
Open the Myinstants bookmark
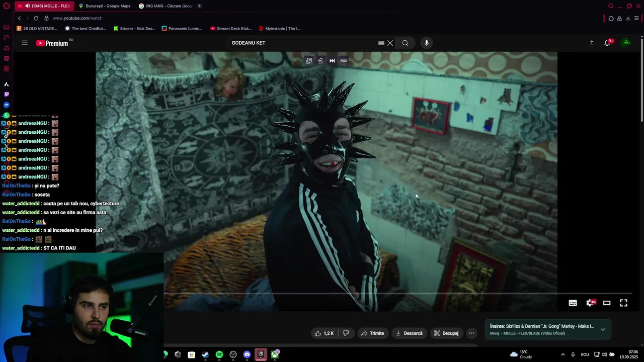tap(279, 29)
